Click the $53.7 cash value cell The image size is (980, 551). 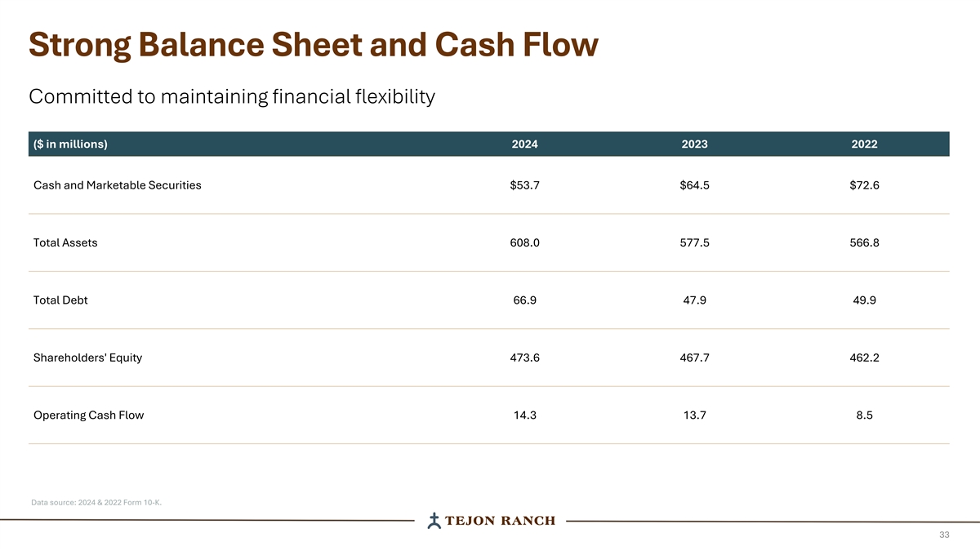pyautogui.click(x=524, y=185)
